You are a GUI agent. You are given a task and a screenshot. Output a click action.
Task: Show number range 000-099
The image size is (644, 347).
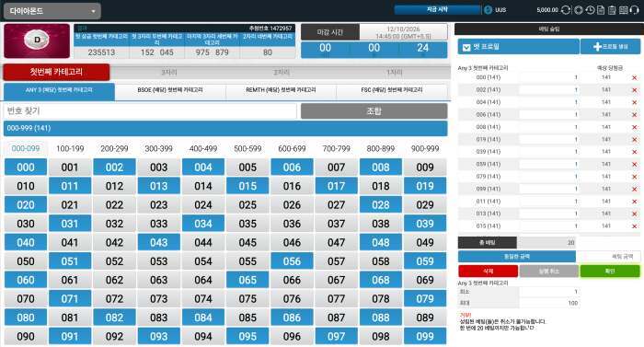26,148
